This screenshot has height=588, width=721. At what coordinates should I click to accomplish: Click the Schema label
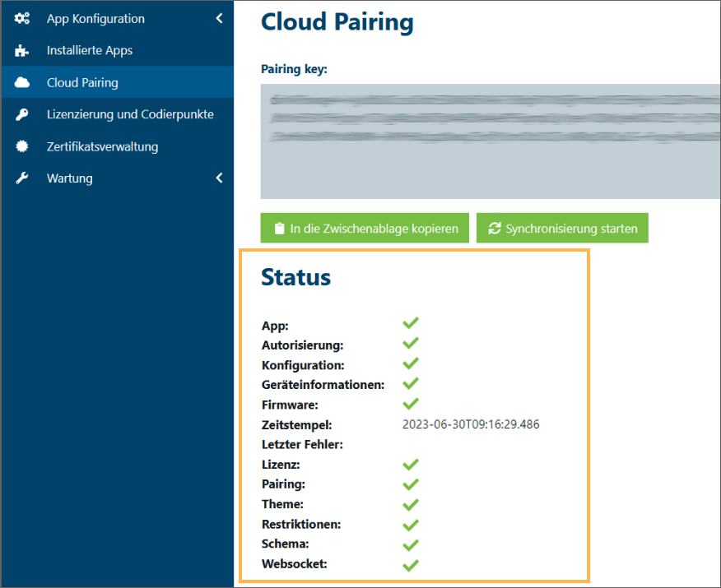285,544
